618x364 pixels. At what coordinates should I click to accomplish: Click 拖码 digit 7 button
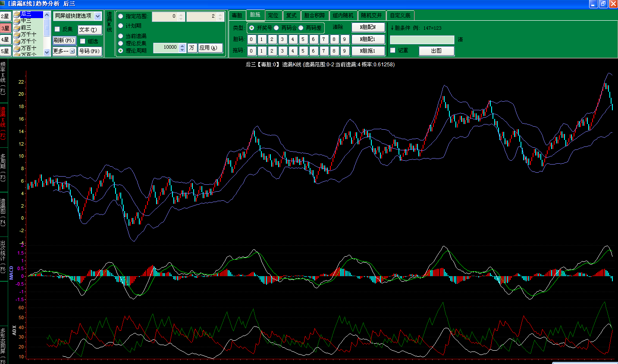pos(324,51)
